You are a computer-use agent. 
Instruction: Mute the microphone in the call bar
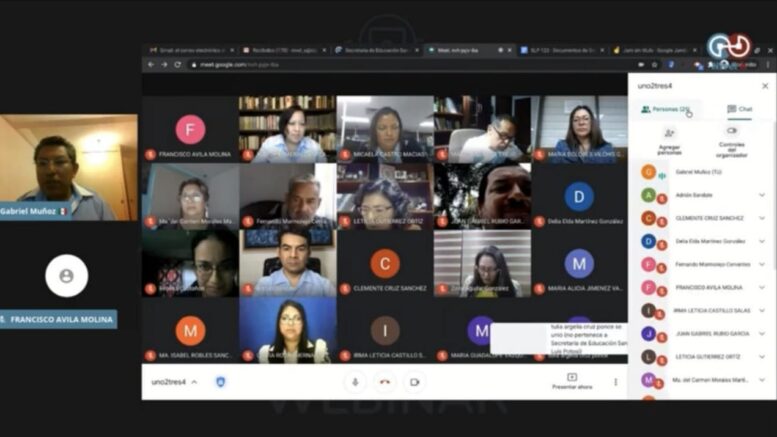[x=354, y=382]
